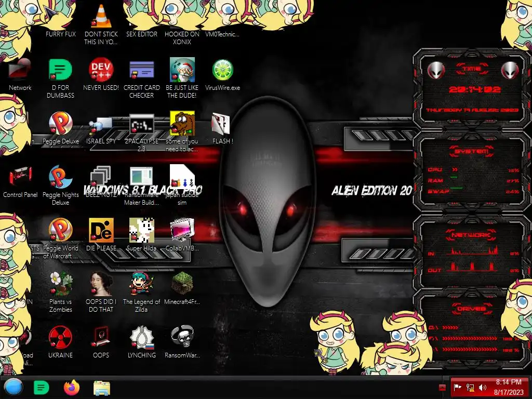The height and width of the screenshot is (399, 532).
Task: Launch the NEVER USED! Dev-C++ icon
Action: (101, 75)
